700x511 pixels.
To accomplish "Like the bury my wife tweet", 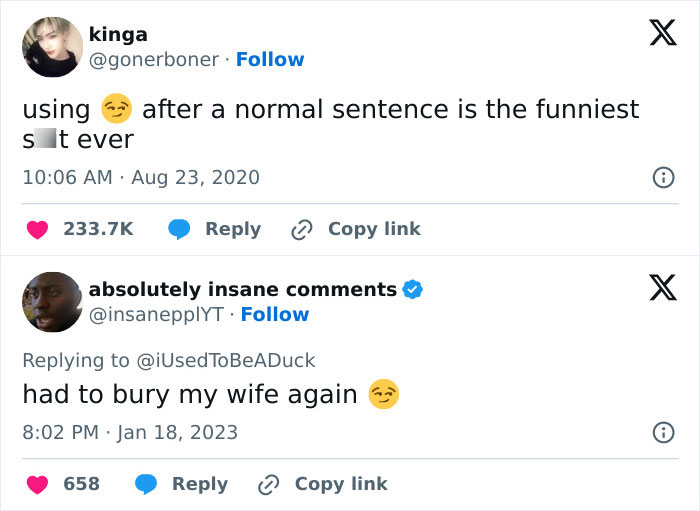I will pos(37,484).
